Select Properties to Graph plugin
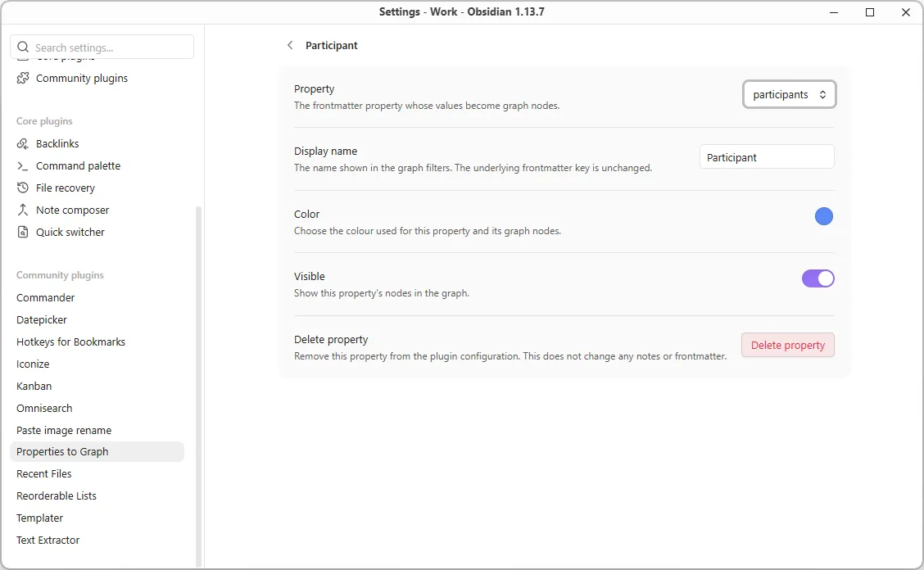This screenshot has width=924, height=570. coord(97,451)
